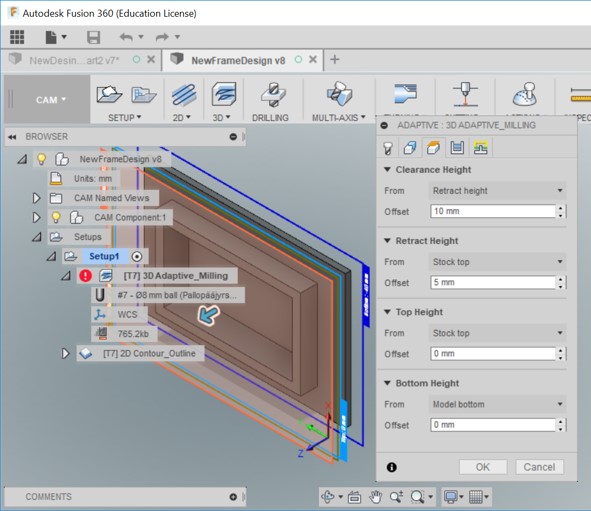The width and height of the screenshot is (591, 511).
Task: Open the Geometry tab in Adaptive dialog
Action: [x=410, y=148]
